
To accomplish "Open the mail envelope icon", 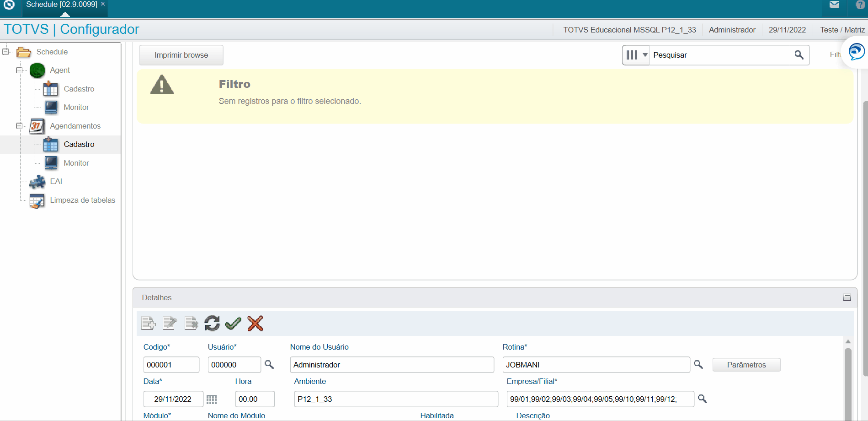I will click(834, 5).
